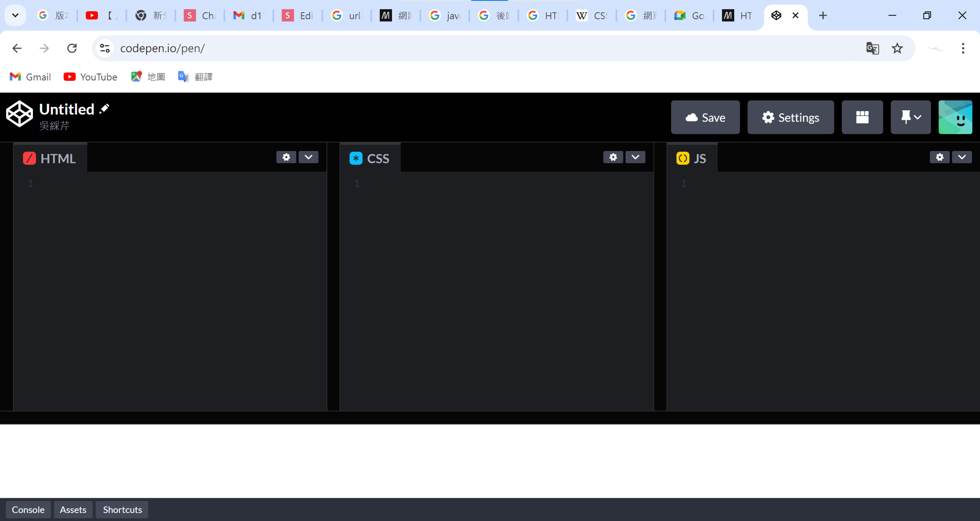Expand the CSS editor dropdown chevron
The height and width of the screenshot is (521, 980).
[635, 157]
